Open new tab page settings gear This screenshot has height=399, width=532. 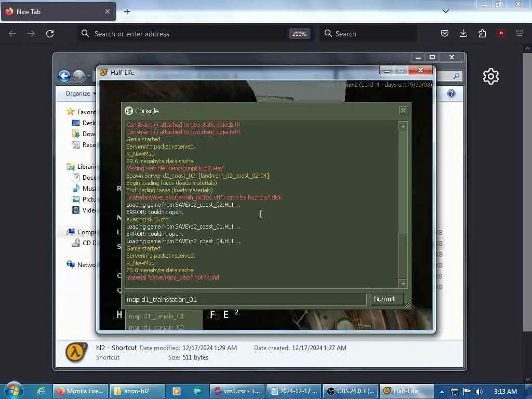tap(490, 76)
